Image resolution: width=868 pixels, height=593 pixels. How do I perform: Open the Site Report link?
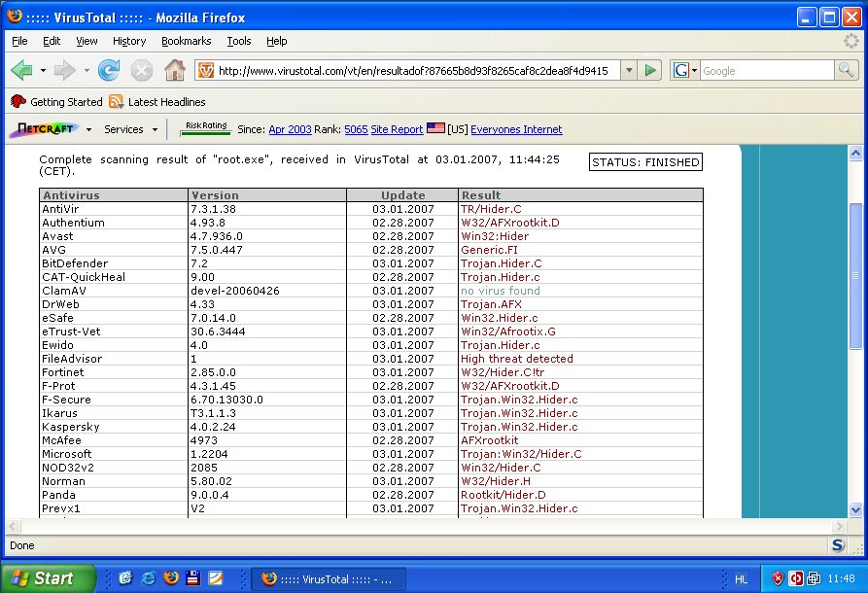pyautogui.click(x=397, y=129)
